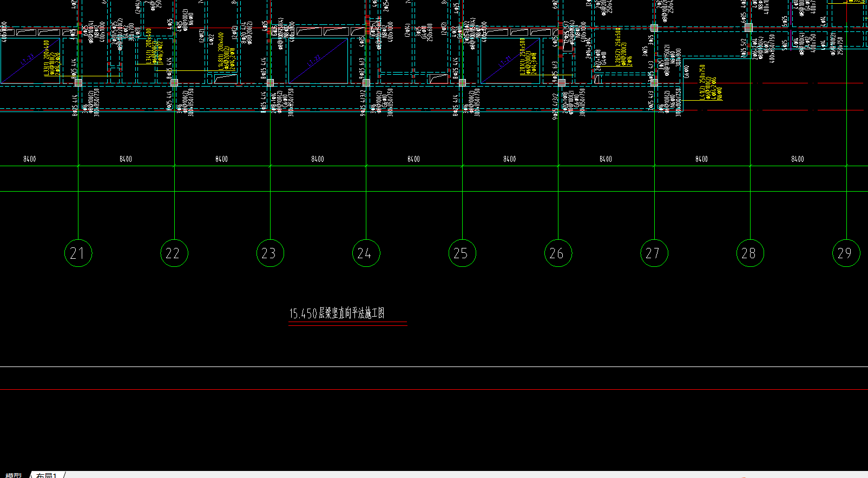Select grey column grip on axis 25

pyautogui.click(x=462, y=83)
